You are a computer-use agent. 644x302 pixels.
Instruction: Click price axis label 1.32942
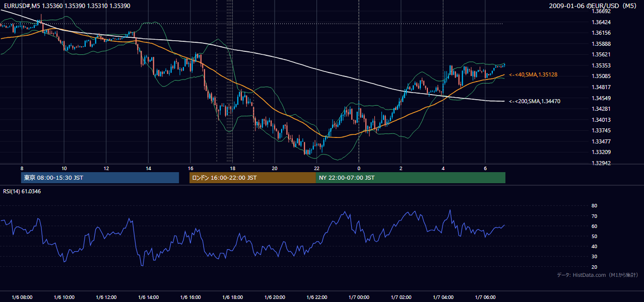tap(601, 163)
